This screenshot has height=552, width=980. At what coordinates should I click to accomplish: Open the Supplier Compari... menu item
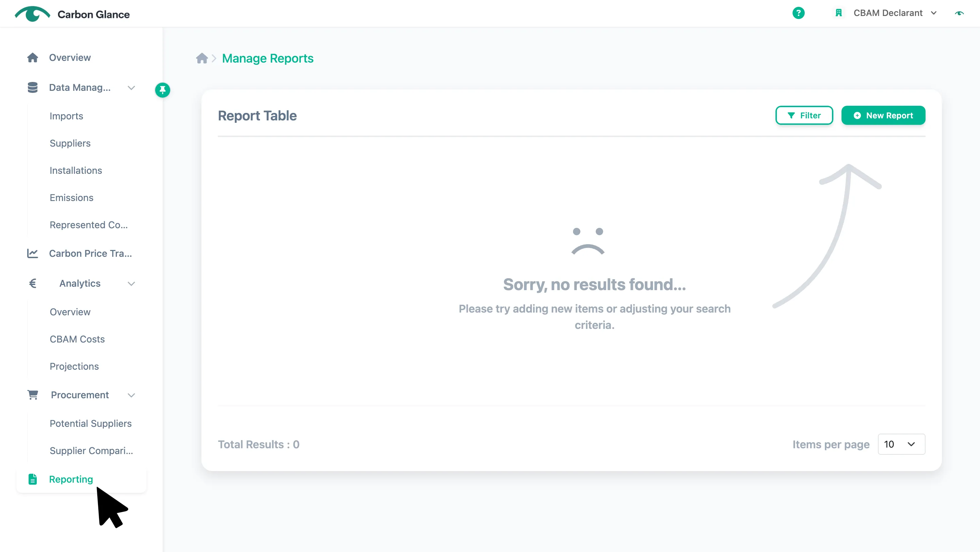click(91, 451)
